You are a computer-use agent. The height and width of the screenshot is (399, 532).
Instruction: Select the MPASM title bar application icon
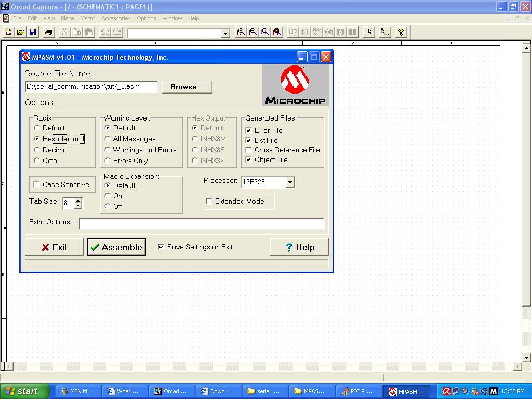click(x=26, y=57)
